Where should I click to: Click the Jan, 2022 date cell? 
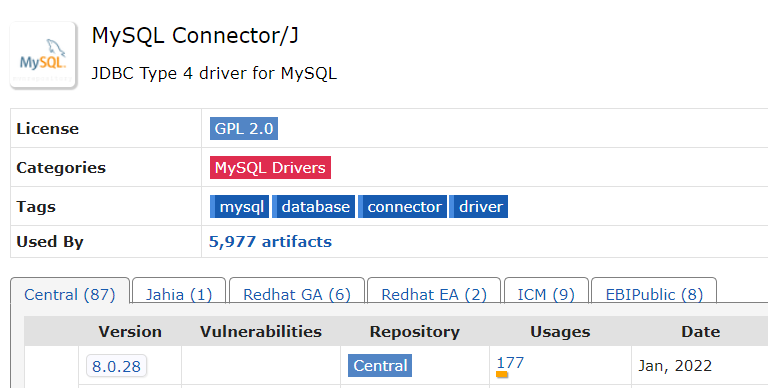pos(675,365)
